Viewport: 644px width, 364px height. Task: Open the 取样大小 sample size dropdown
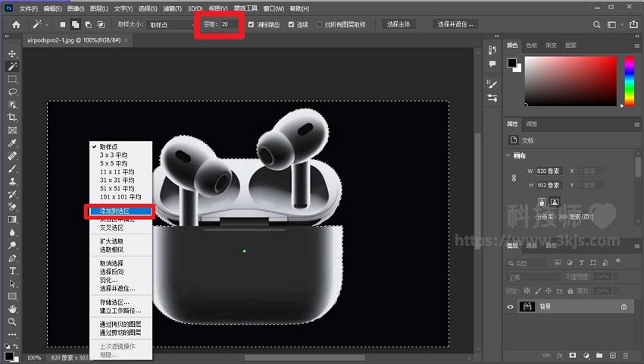pyautogui.click(x=171, y=25)
